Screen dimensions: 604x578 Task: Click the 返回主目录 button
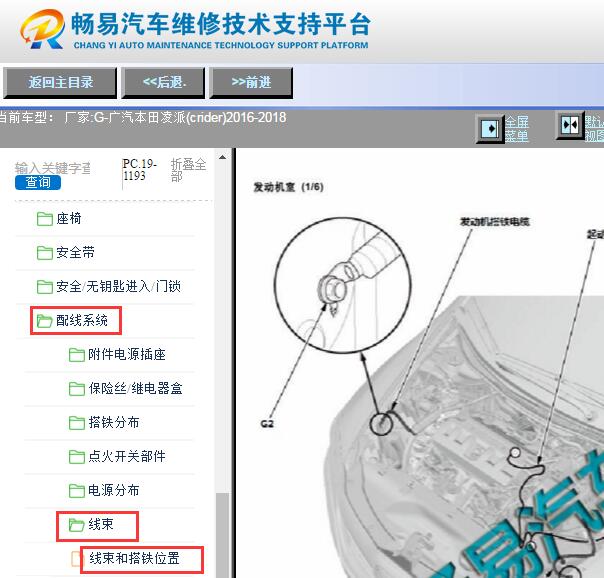[60, 83]
